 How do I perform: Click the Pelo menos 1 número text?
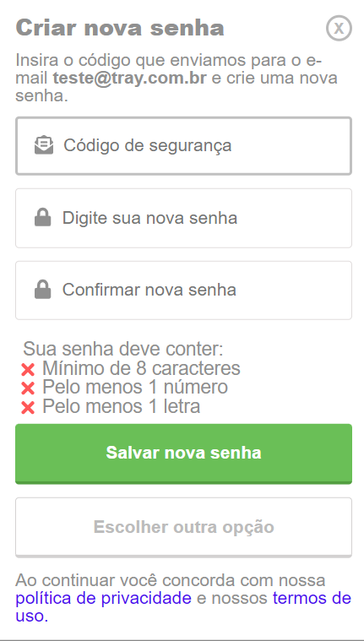click(x=135, y=387)
